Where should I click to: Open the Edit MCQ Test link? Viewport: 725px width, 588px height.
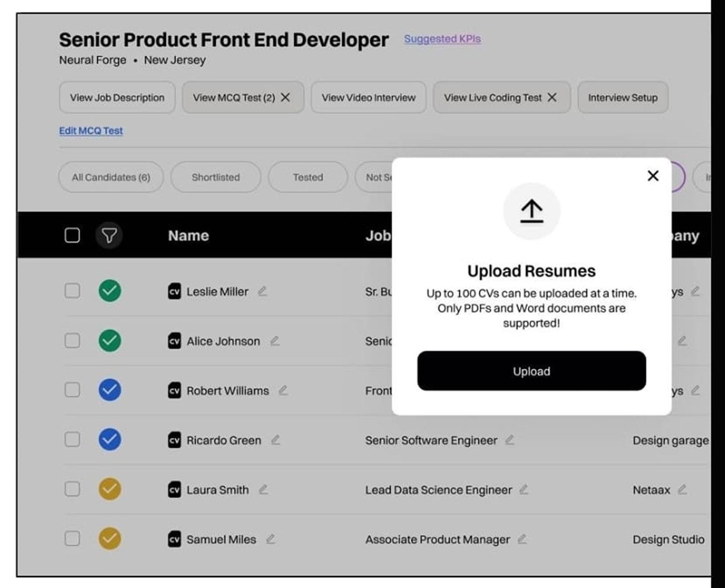point(91,131)
